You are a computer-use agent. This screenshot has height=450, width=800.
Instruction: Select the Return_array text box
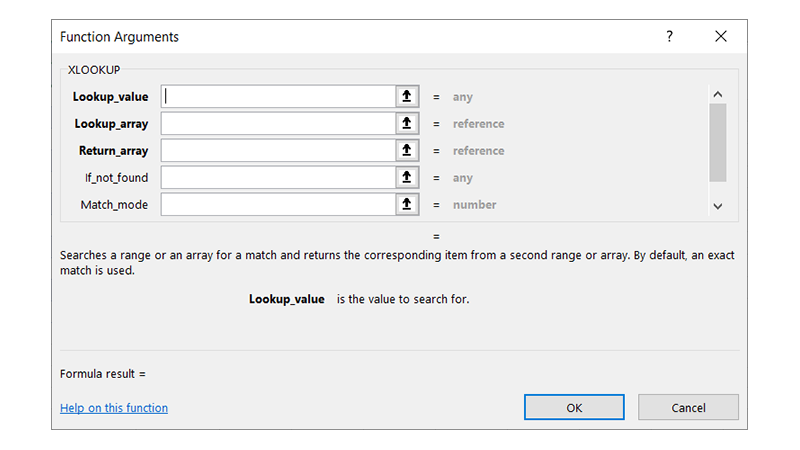278,151
